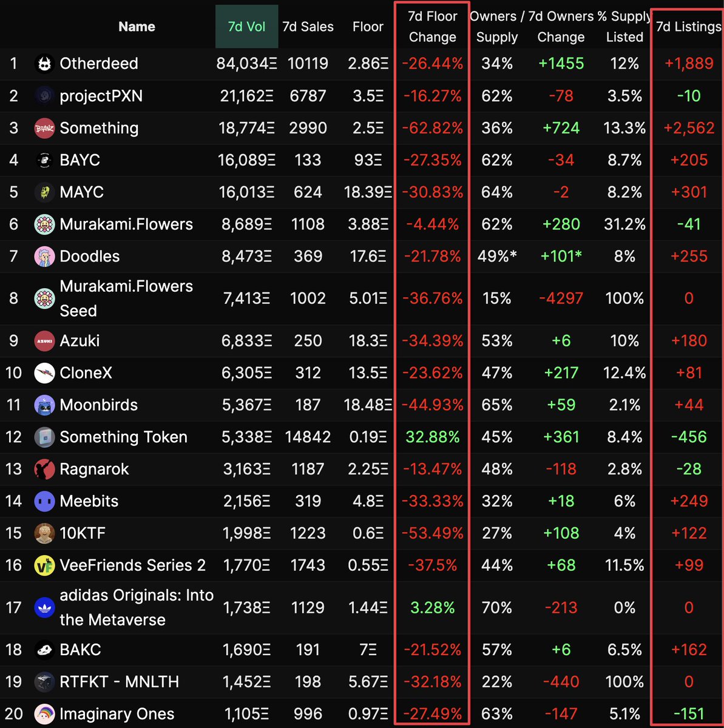Open the Meebits collection name
Viewport: 724px width, 728px height.
pos(89,502)
